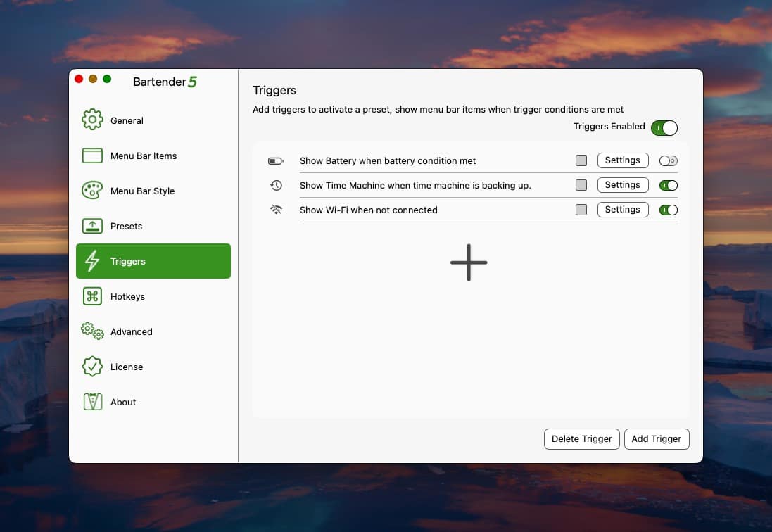Click the Hotkeys command-key icon

click(92, 296)
